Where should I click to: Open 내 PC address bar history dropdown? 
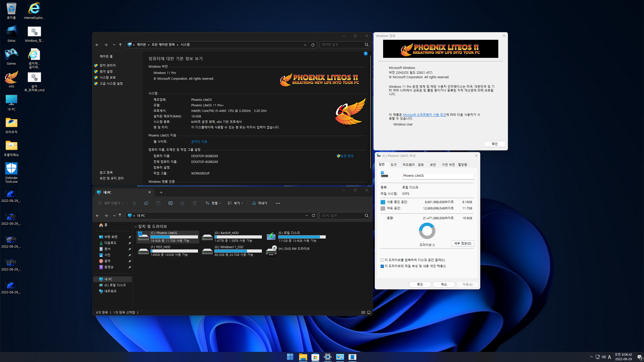pos(307,215)
